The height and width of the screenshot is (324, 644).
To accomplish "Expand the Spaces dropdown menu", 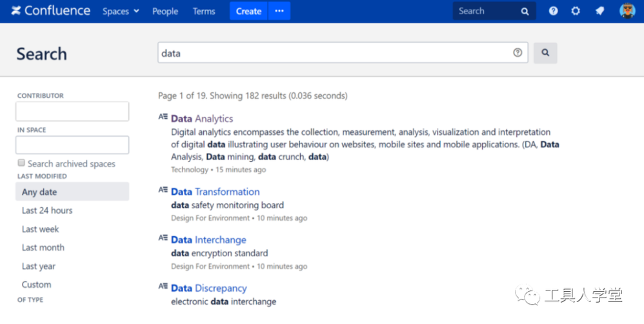I will coord(120,12).
